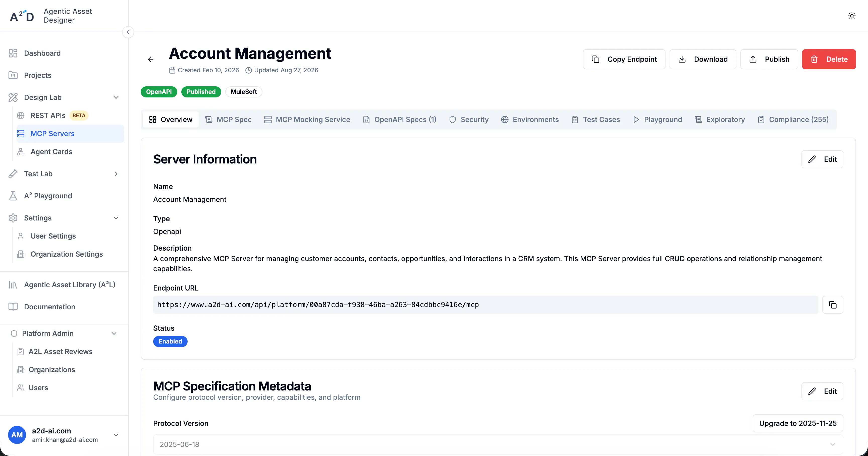Open the Test Cases tab
The image size is (868, 456).
pyautogui.click(x=596, y=120)
